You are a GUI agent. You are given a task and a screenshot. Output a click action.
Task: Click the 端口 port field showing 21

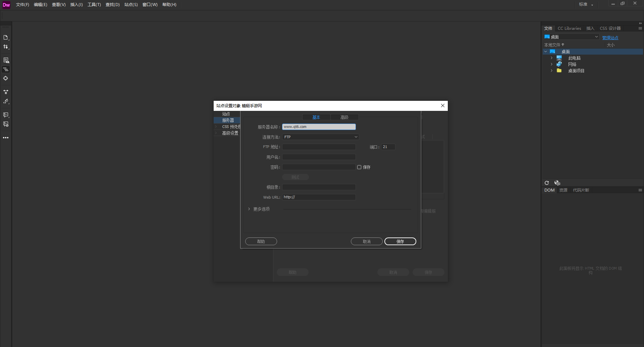tap(388, 147)
